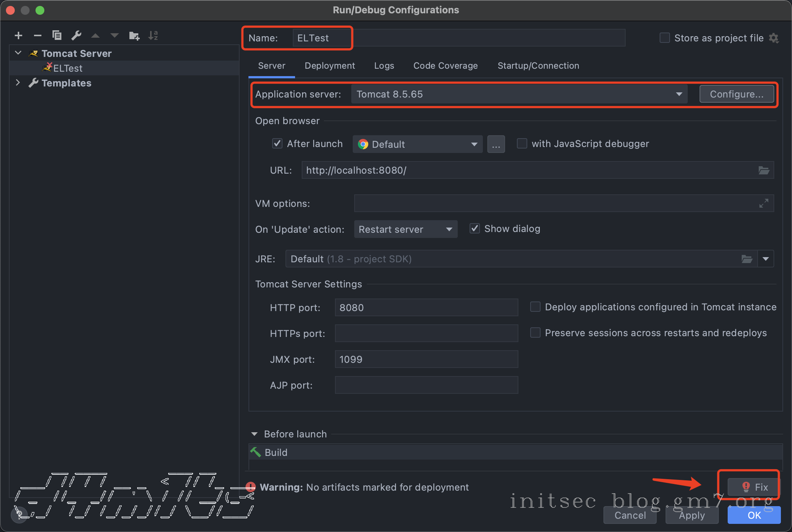The height and width of the screenshot is (532, 792).
Task: Click the expand icon in VM options
Action: pyautogui.click(x=764, y=203)
